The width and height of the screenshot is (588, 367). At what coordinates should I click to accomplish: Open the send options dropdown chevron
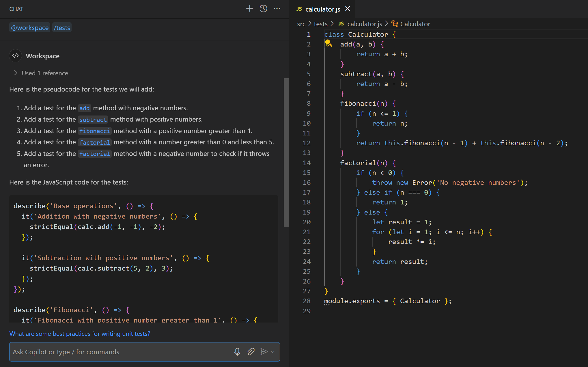[273, 352]
